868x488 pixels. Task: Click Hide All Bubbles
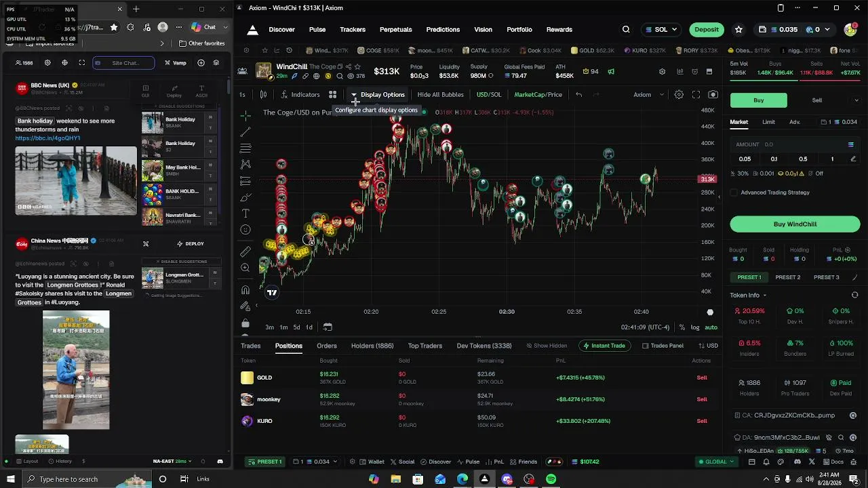pyautogui.click(x=441, y=95)
